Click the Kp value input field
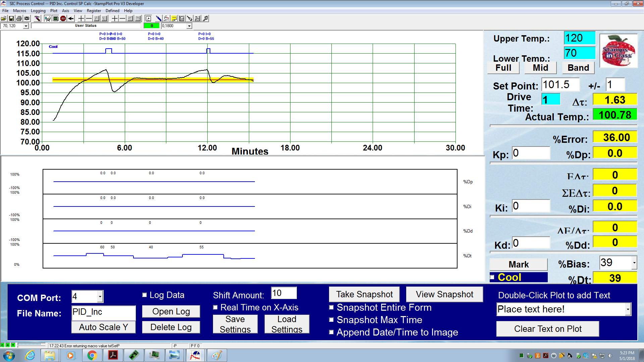This screenshot has width=644, height=362. tap(531, 153)
